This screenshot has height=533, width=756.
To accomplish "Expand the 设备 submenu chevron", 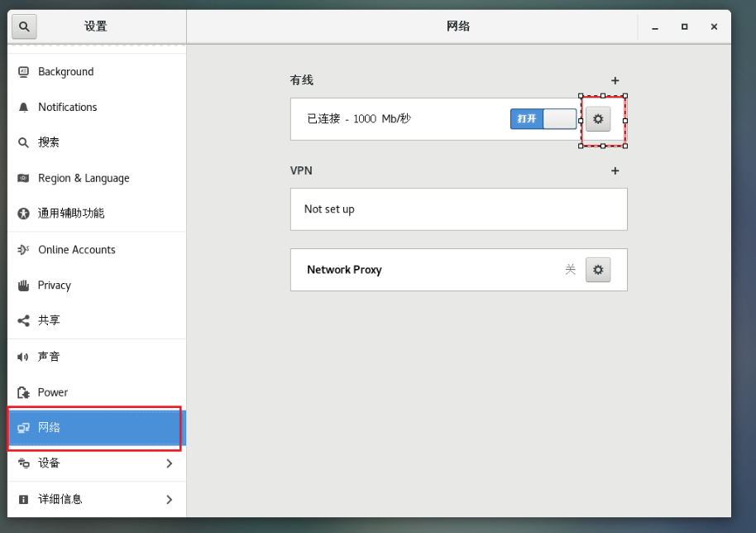I will [170, 463].
